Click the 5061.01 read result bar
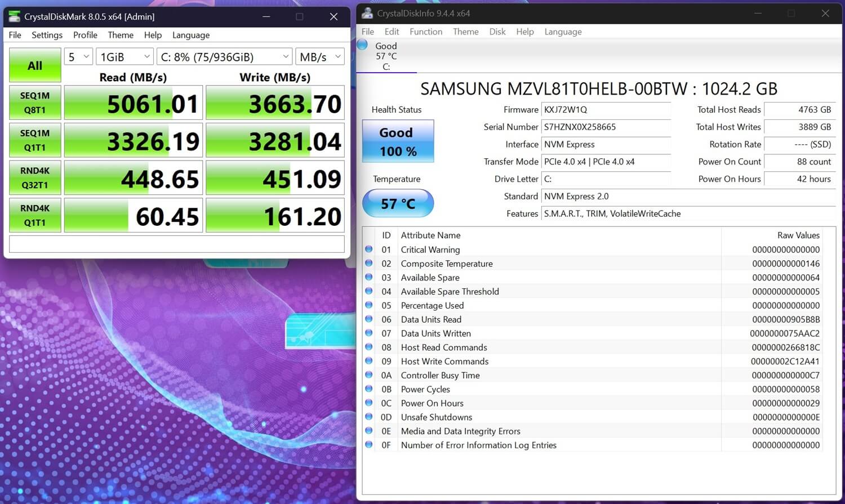This screenshot has width=845, height=504. point(134,102)
